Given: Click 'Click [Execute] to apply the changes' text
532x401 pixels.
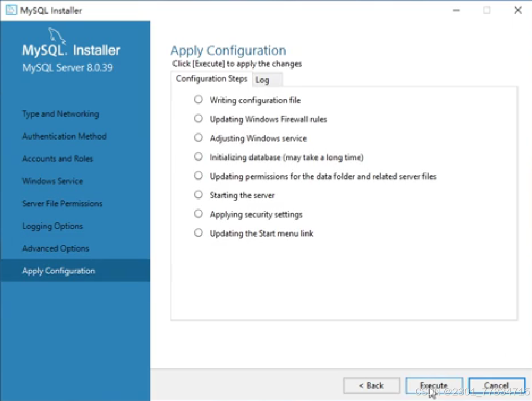Looking at the screenshot, I should (x=237, y=64).
